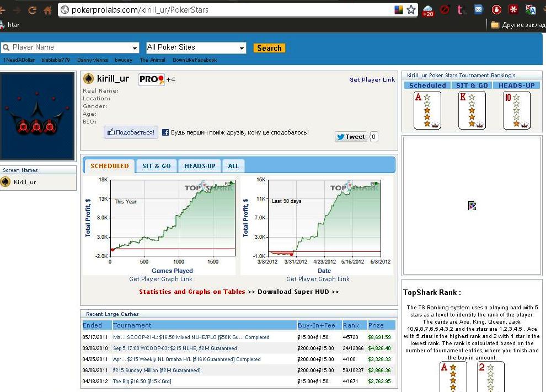Open the colored squares icon in the address bar
Screen dimensions: 546x392
[x=399, y=10]
